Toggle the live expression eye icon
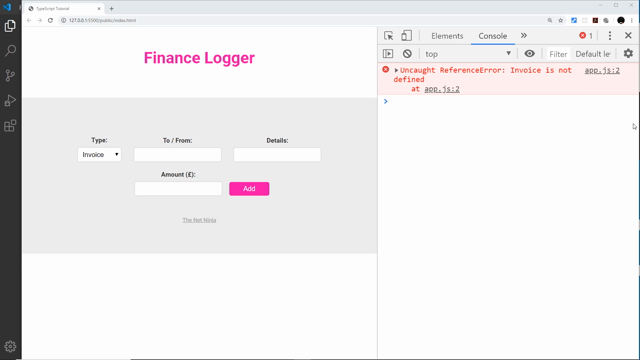640x360 pixels. point(529,54)
